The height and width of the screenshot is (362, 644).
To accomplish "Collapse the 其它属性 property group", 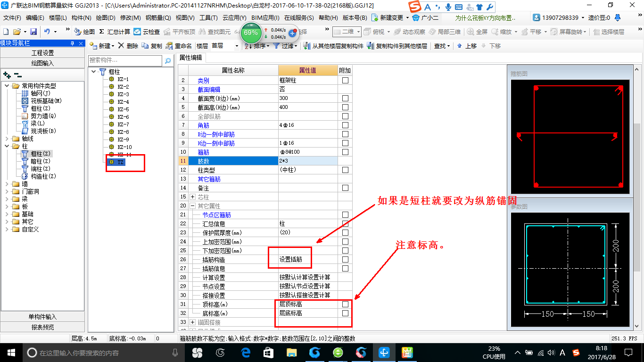I will 193,206.
